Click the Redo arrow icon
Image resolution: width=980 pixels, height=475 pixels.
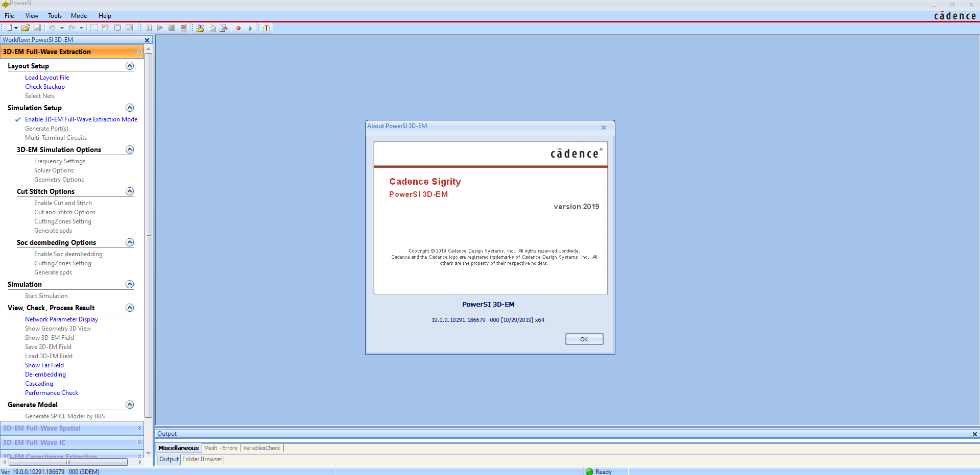coord(72,28)
